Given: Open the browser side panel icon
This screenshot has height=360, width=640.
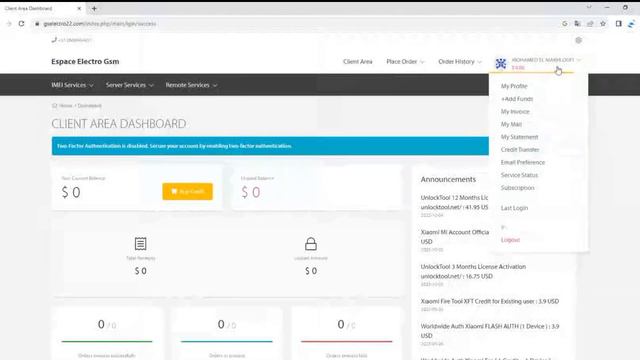Looking at the screenshot, I should click(x=619, y=24).
